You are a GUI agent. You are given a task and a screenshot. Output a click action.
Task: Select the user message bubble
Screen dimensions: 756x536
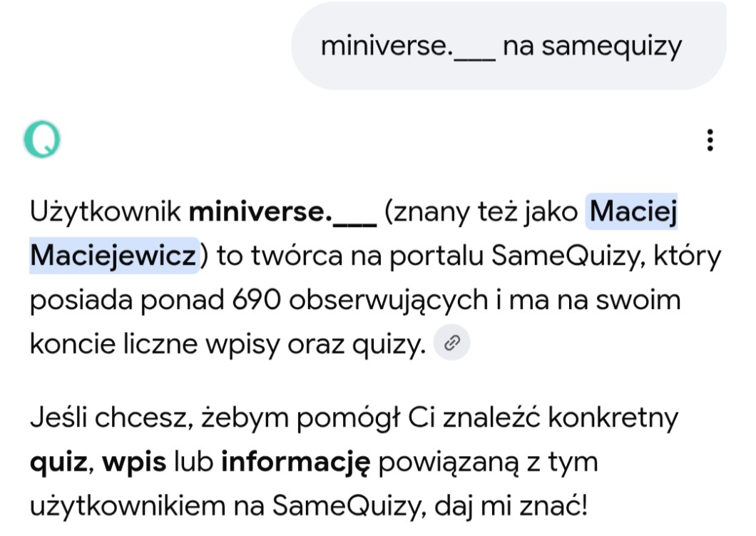click(509, 46)
